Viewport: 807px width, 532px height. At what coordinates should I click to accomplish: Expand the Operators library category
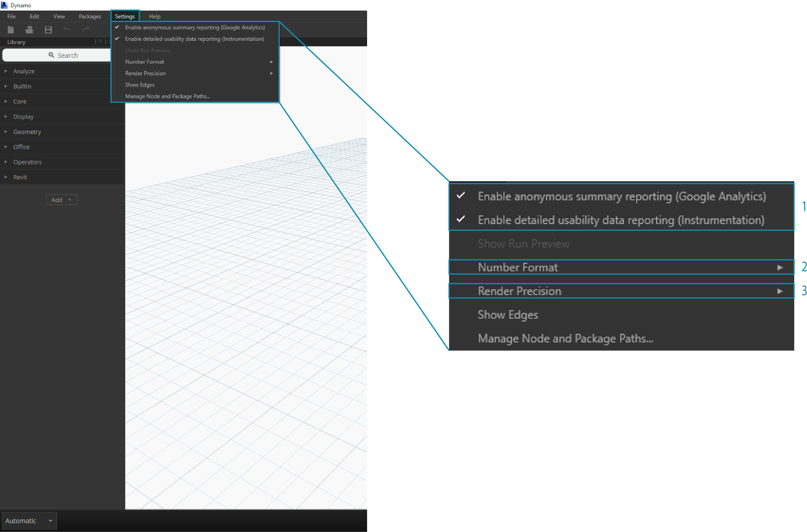[63, 162]
